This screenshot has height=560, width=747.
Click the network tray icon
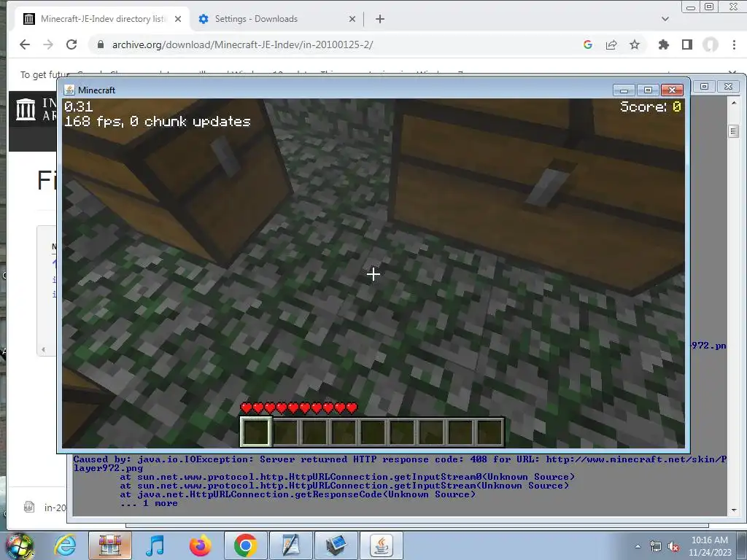[656, 546]
